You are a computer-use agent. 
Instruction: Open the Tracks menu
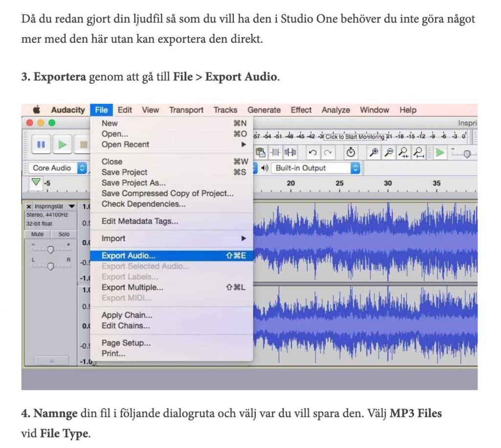point(226,110)
